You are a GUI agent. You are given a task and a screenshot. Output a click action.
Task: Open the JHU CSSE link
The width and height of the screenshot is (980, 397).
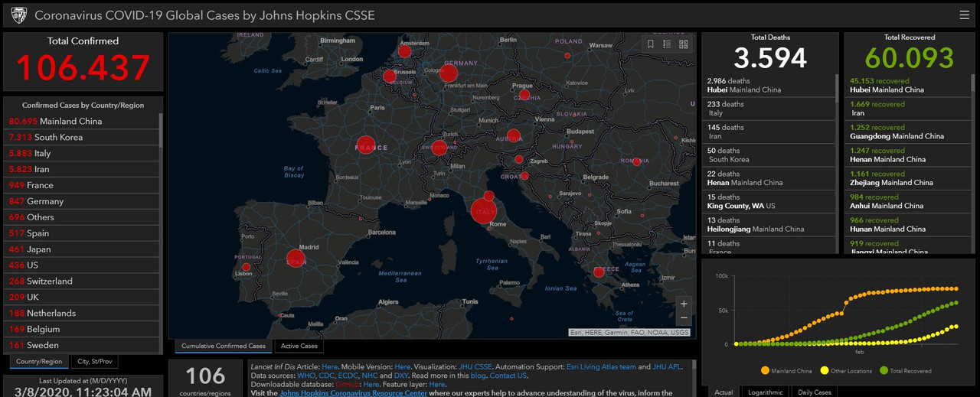pyautogui.click(x=475, y=367)
